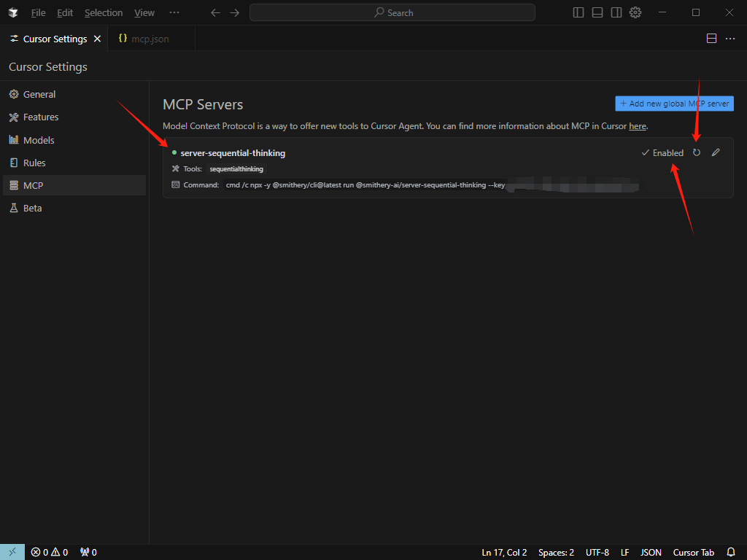
Task: Expand the overflow menu ellipsis in menu bar
Action: (x=174, y=13)
